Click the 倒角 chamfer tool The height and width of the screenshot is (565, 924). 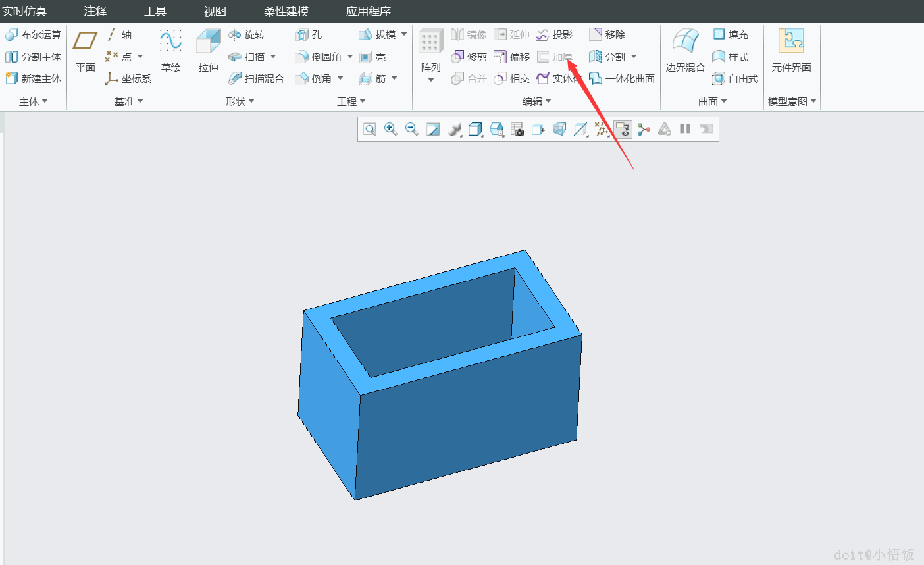(x=313, y=78)
